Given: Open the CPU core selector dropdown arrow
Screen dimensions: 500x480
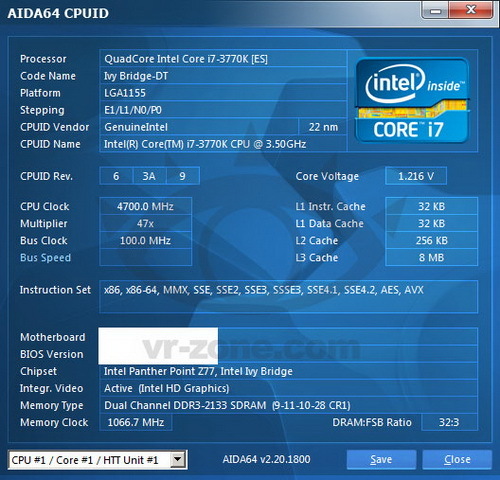Looking at the screenshot, I should (178, 460).
